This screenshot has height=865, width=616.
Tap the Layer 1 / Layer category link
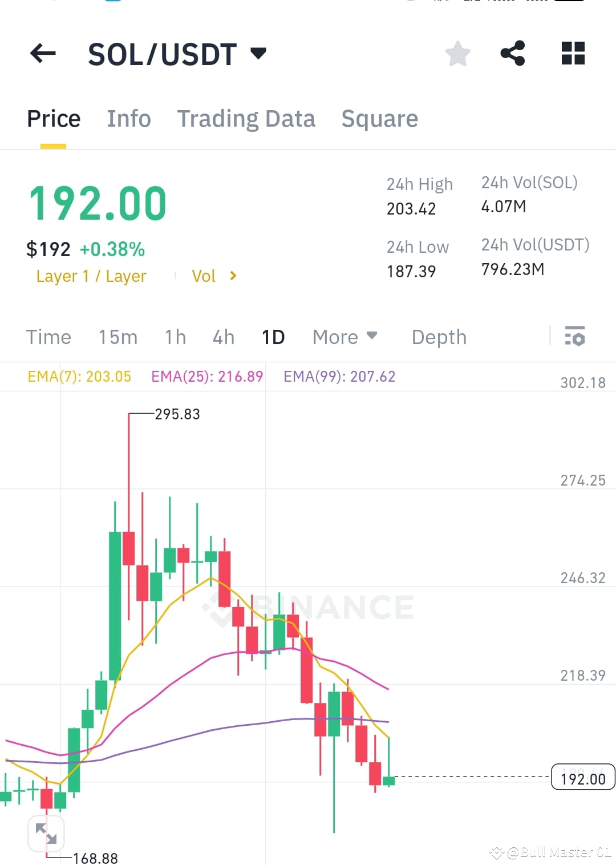click(x=91, y=276)
